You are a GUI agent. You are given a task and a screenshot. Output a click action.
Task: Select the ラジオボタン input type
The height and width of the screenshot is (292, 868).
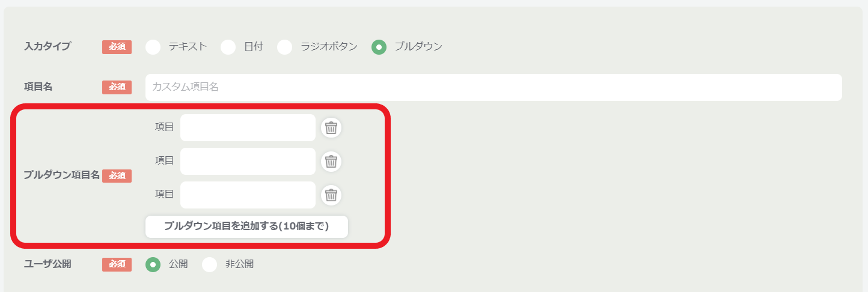(x=284, y=47)
